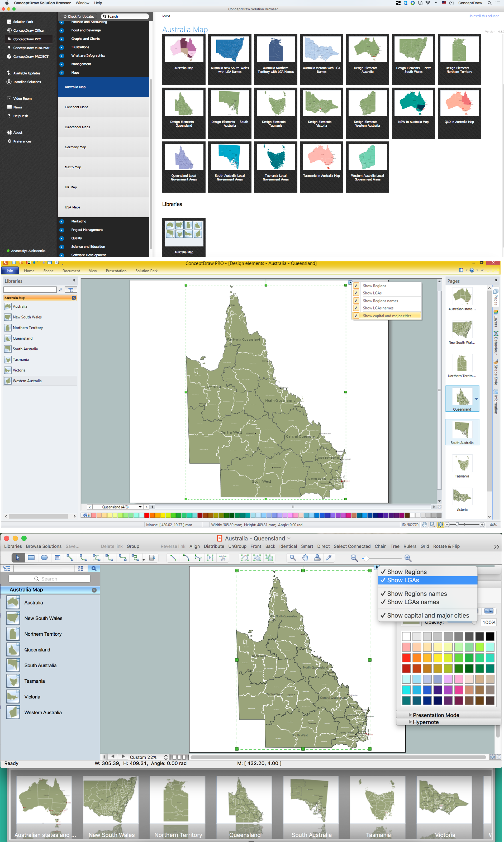This screenshot has height=847, width=504.
Task: Close the Australia Map library on Mac
Action: coord(94,590)
